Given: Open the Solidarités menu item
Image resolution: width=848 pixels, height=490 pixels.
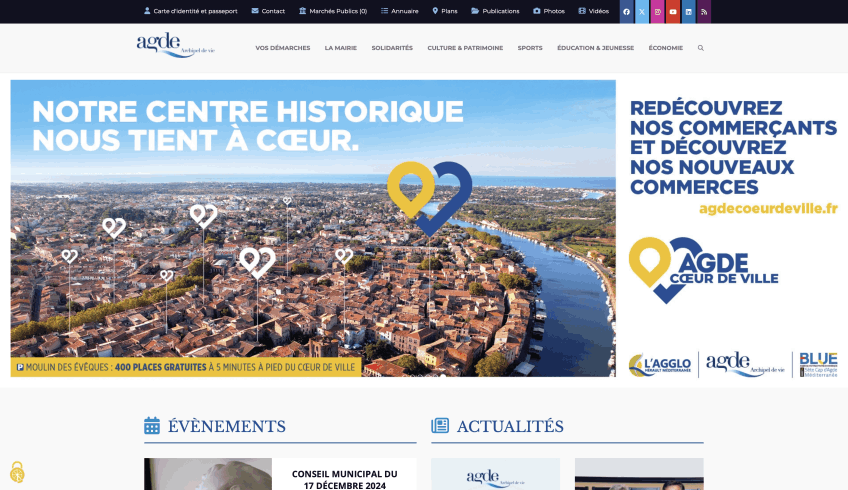Looking at the screenshot, I should [x=392, y=48].
